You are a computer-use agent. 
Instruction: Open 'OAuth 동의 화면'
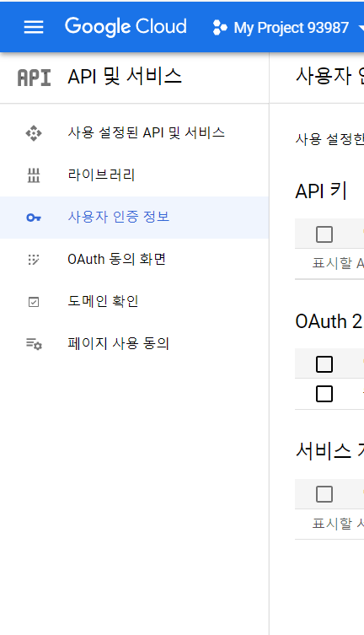tap(117, 259)
